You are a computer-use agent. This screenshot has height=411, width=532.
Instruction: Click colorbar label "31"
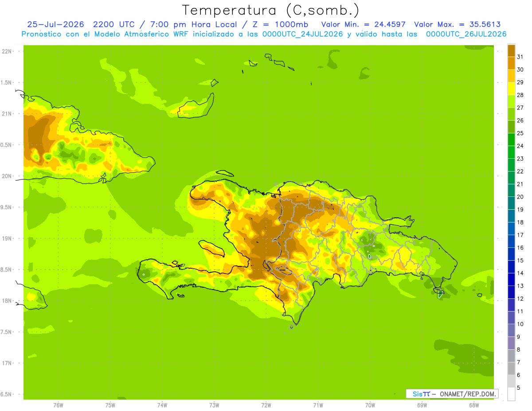pos(520,57)
